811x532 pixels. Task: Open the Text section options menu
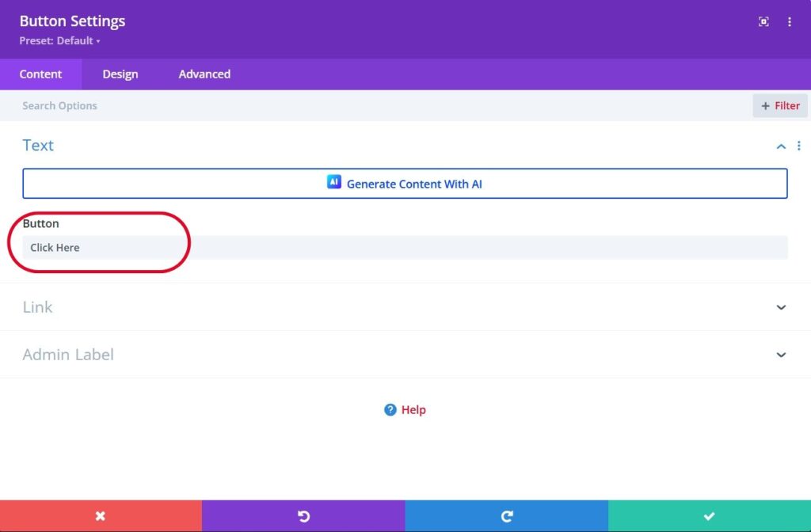tap(798, 146)
